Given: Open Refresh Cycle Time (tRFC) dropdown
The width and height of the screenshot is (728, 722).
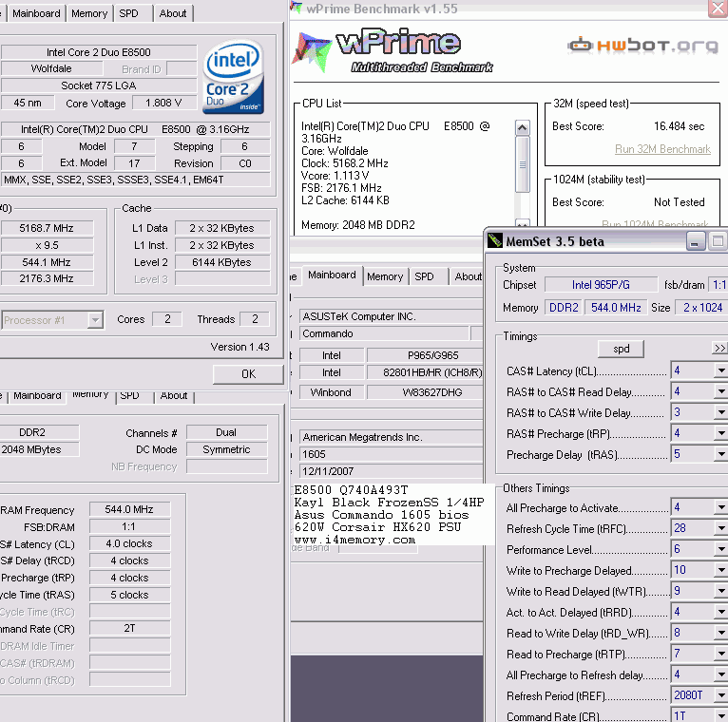Looking at the screenshot, I should [721, 528].
